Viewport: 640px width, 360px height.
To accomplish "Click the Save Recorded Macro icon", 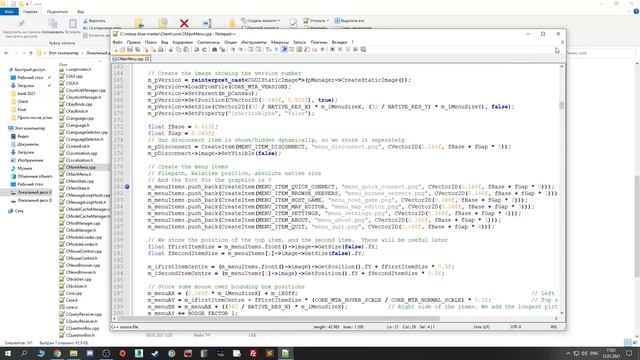I will click(363, 49).
